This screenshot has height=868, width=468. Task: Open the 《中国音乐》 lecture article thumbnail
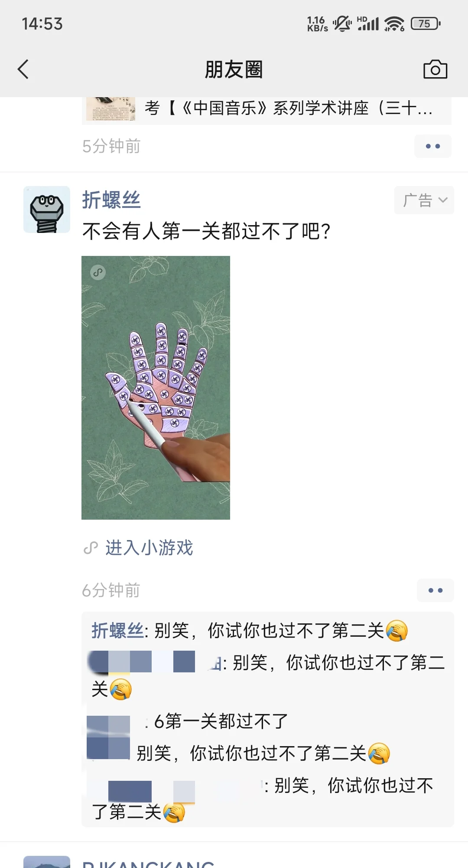[110, 108]
